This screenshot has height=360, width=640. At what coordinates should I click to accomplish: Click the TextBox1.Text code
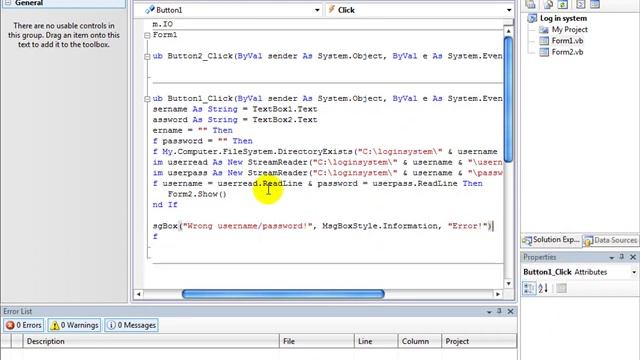[284, 109]
